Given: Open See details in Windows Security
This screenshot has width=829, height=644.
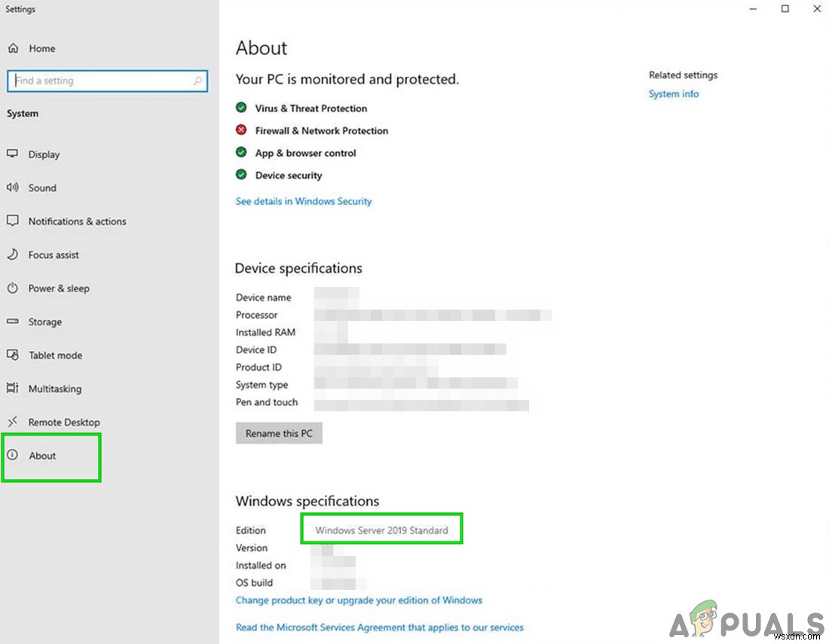Looking at the screenshot, I should pyautogui.click(x=304, y=201).
